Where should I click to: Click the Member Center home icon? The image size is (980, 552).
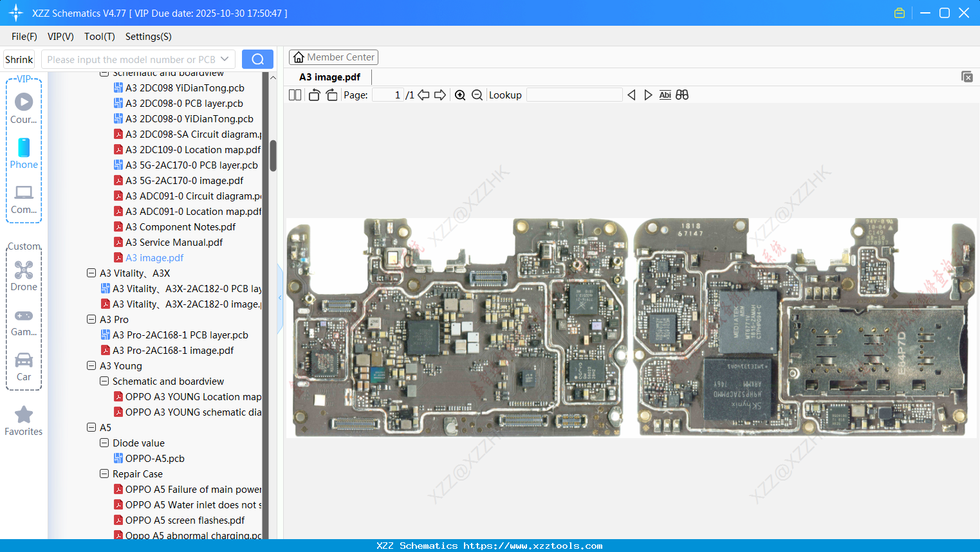[299, 57]
